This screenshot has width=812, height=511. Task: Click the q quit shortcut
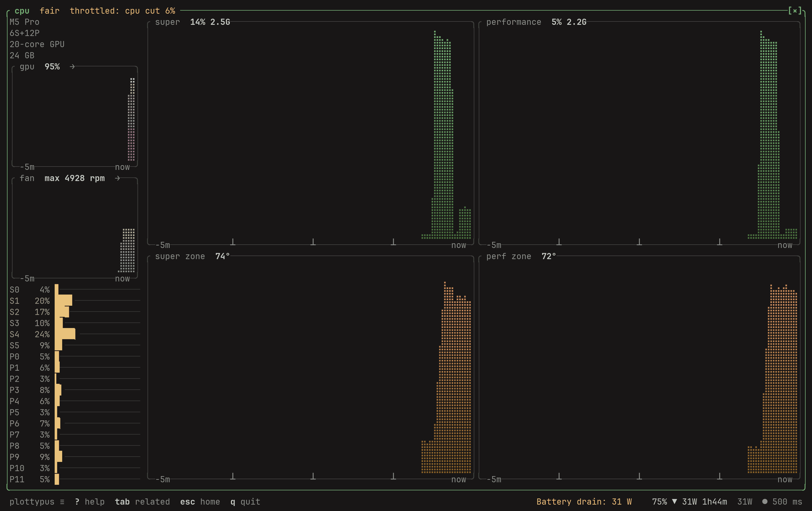point(245,502)
